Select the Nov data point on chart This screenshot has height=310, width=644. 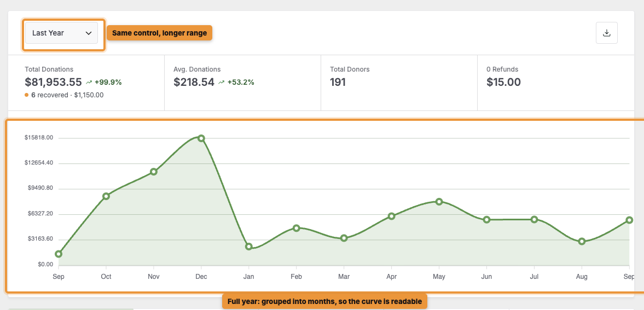tap(154, 172)
